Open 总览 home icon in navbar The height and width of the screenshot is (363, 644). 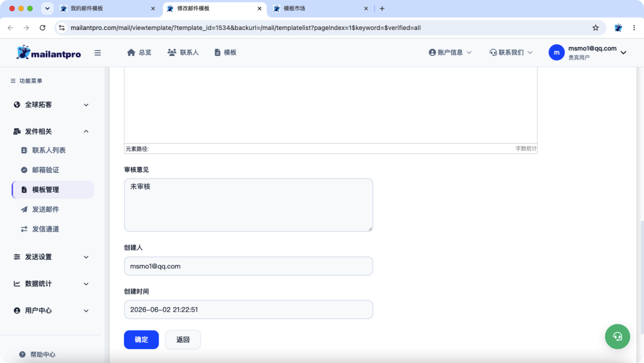pos(131,52)
